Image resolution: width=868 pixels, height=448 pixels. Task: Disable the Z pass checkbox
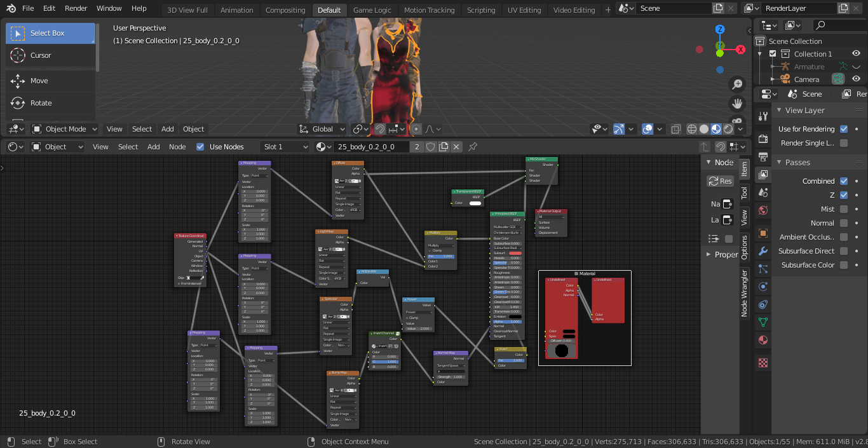(x=844, y=195)
